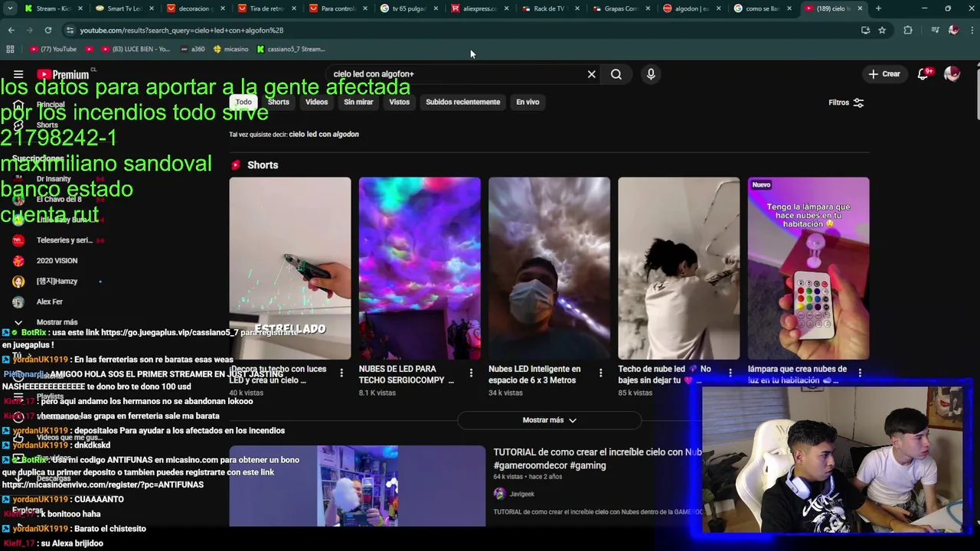Open options for 'lámpara que crea nubes' short

(860, 373)
